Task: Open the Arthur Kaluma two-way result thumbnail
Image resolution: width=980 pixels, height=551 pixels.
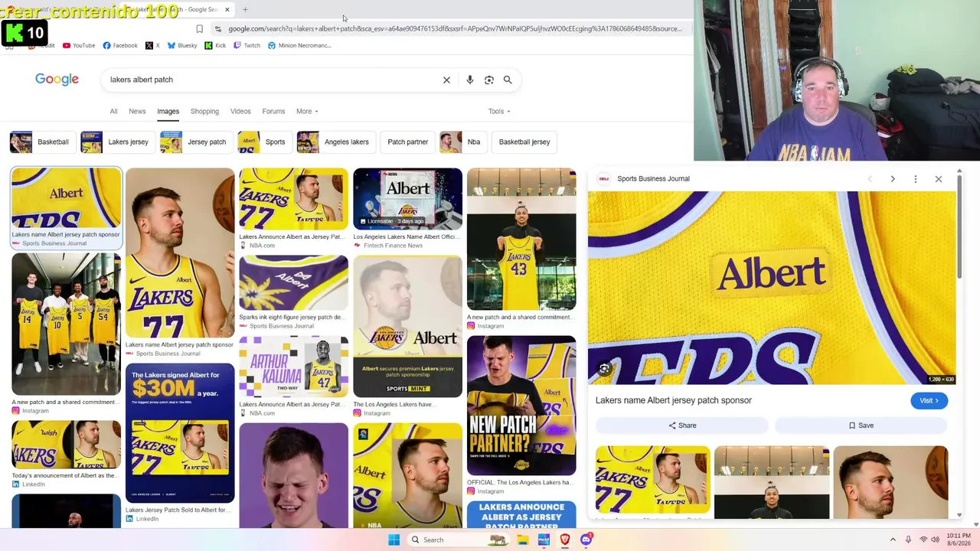Action: pyautogui.click(x=293, y=367)
